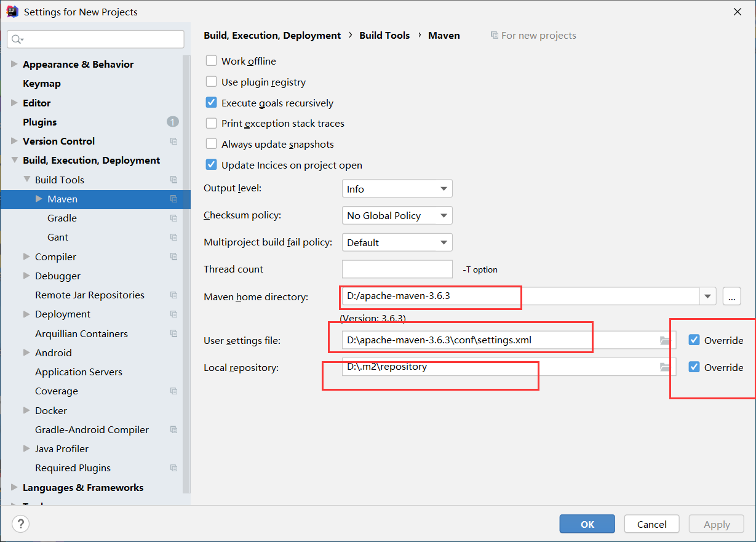
Task: Click the Thread count input field
Action: tap(397, 269)
